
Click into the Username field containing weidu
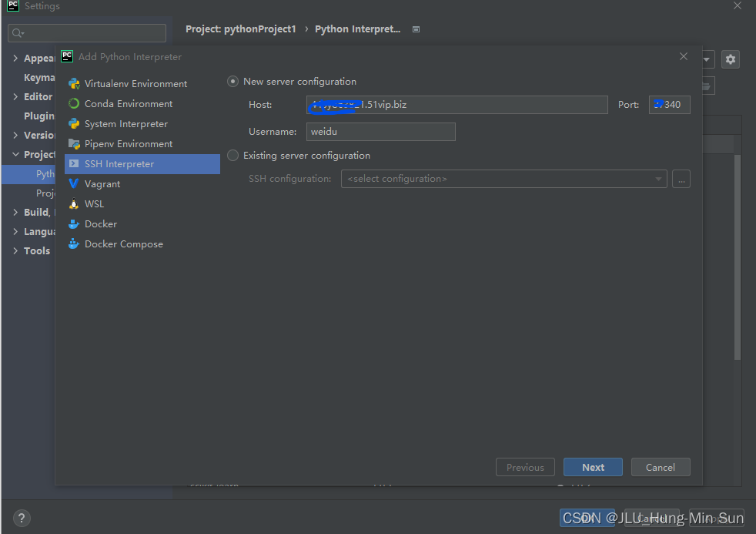381,132
